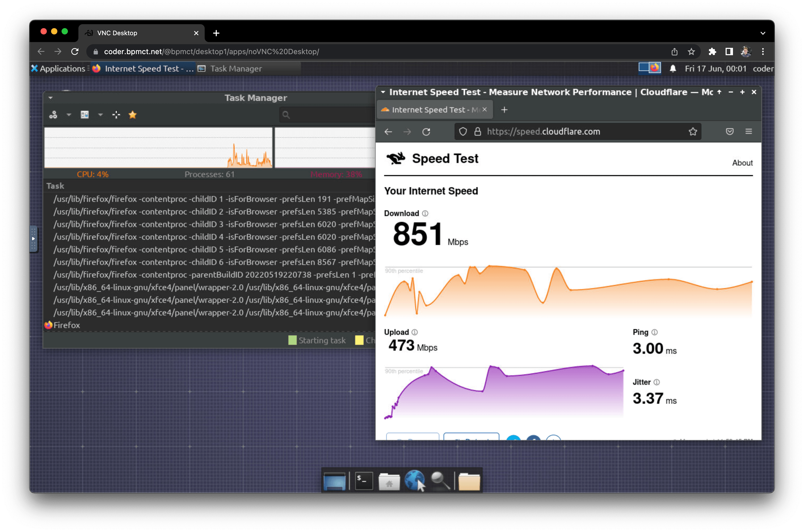Click the column view icon in Task Manager
Screen dimensions: 804x532
tap(84, 115)
